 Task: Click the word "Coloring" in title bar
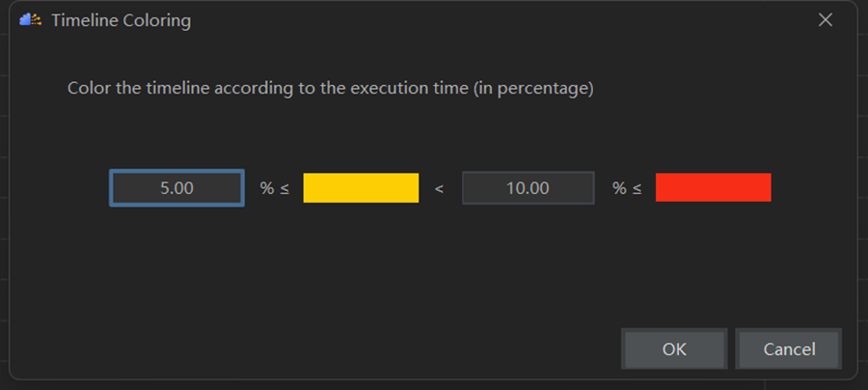[x=158, y=20]
